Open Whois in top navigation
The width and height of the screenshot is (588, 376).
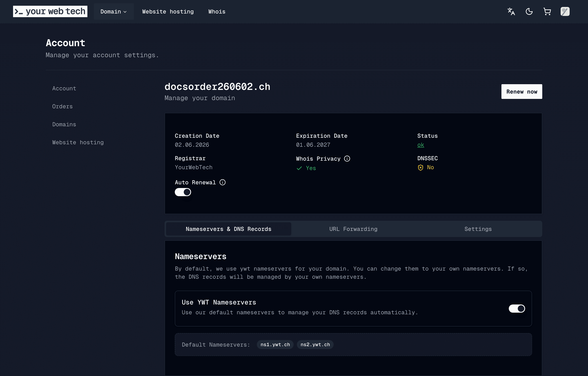217,11
